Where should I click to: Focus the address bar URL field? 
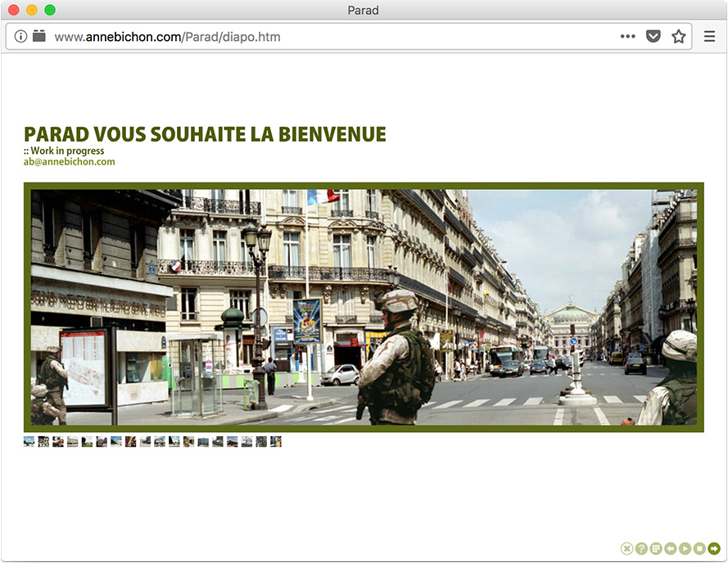click(328, 37)
